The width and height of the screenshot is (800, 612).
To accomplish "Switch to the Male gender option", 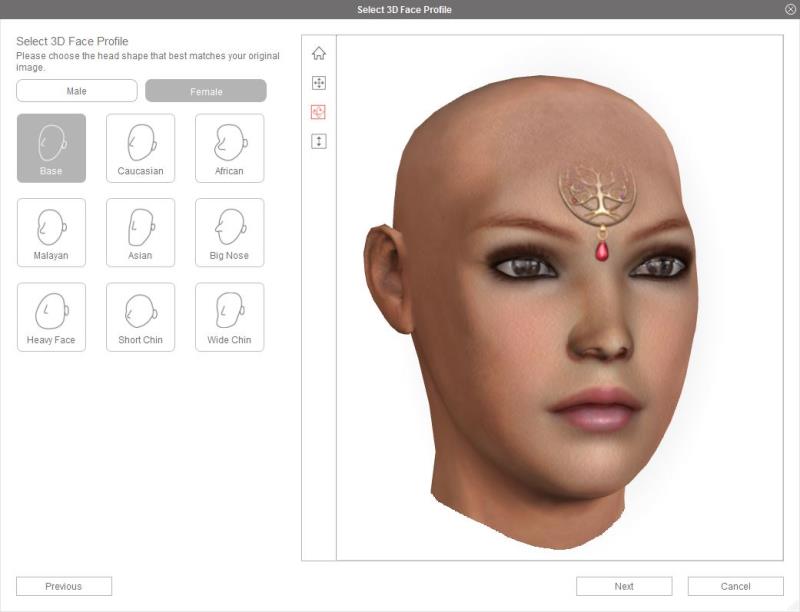I will pos(77,91).
